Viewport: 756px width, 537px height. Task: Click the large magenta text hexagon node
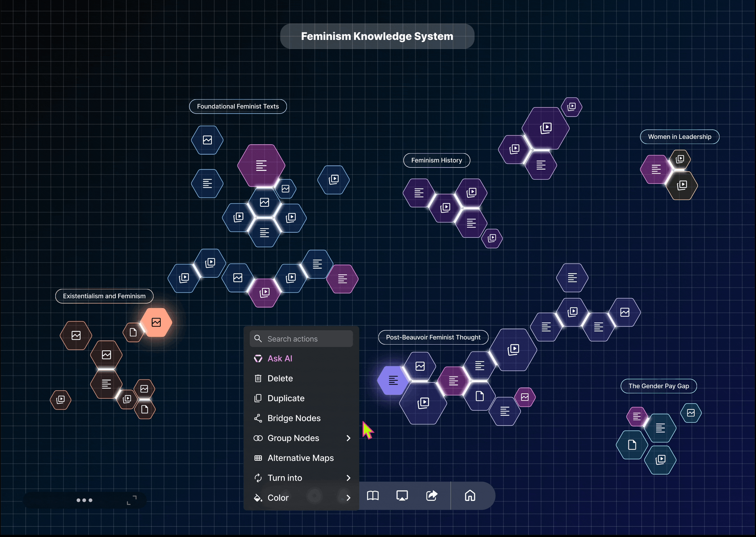point(261,166)
